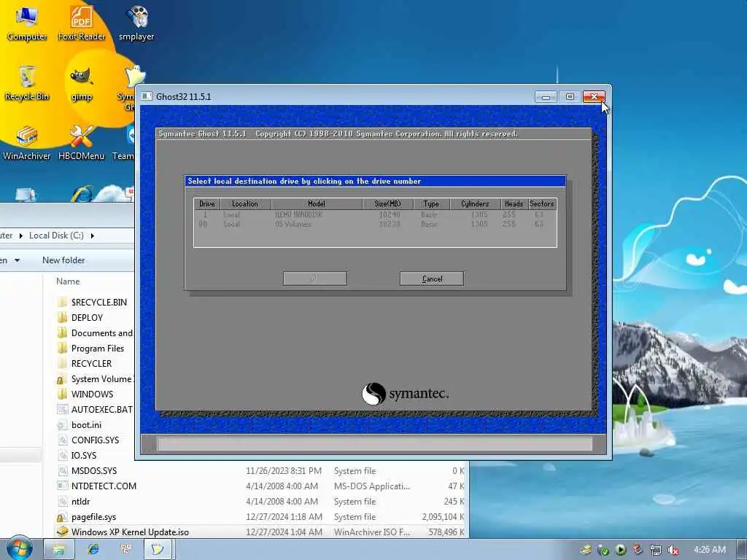Click Local Disk (C:) in the address bar
Viewport: 747px width, 560px height.
click(x=56, y=236)
